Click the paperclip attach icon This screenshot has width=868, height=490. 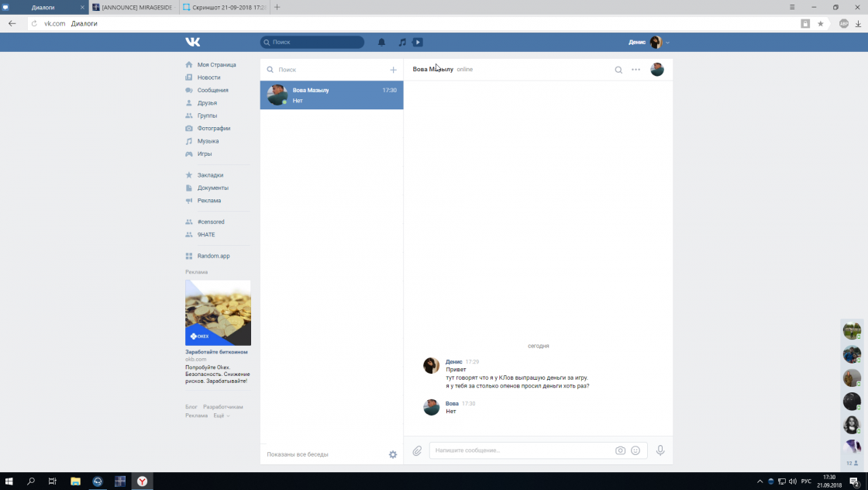tap(417, 450)
